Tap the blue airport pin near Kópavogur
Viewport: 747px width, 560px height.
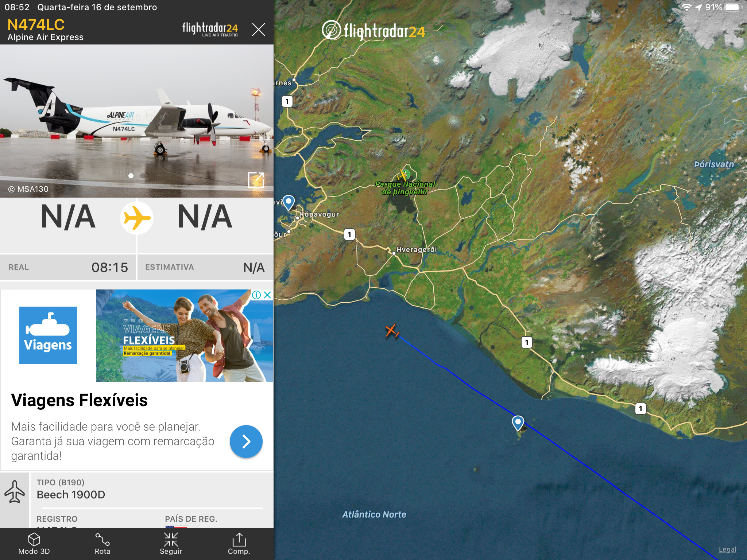[289, 203]
